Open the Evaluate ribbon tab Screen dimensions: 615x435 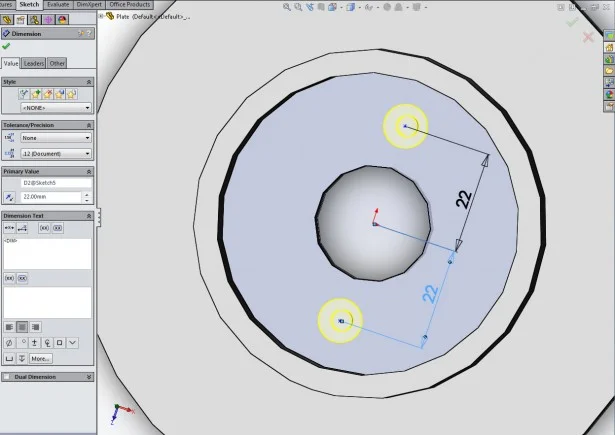[x=57, y=5]
